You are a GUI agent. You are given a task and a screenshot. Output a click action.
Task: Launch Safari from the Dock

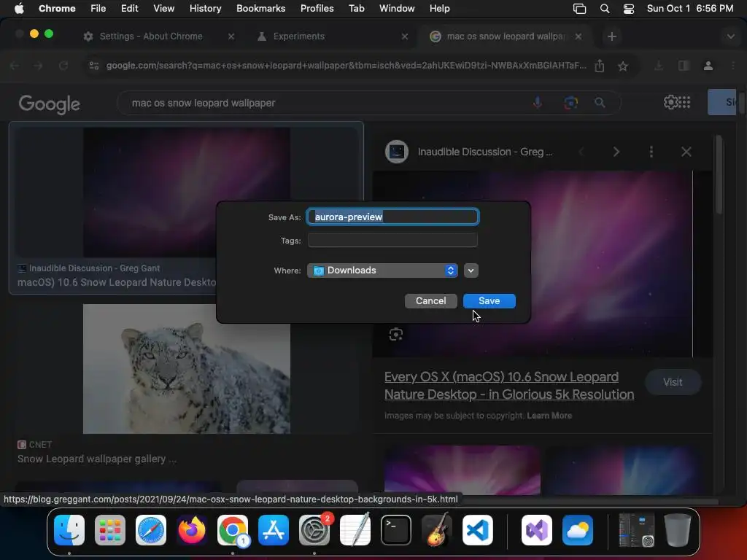point(151,530)
